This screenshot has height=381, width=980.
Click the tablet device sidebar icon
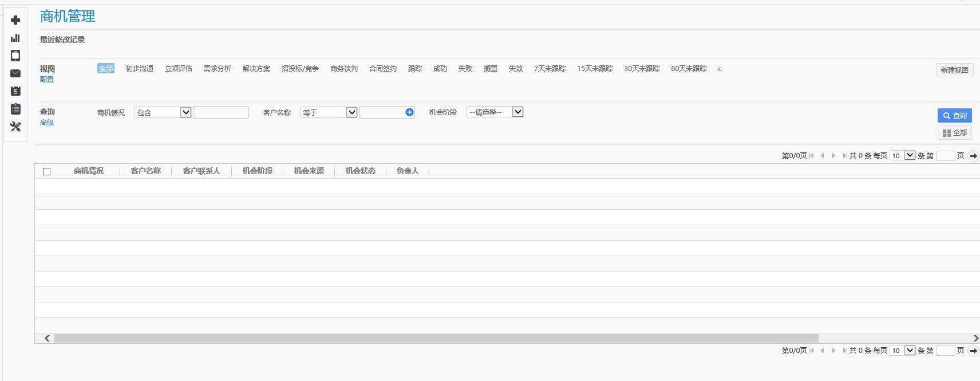(15, 56)
